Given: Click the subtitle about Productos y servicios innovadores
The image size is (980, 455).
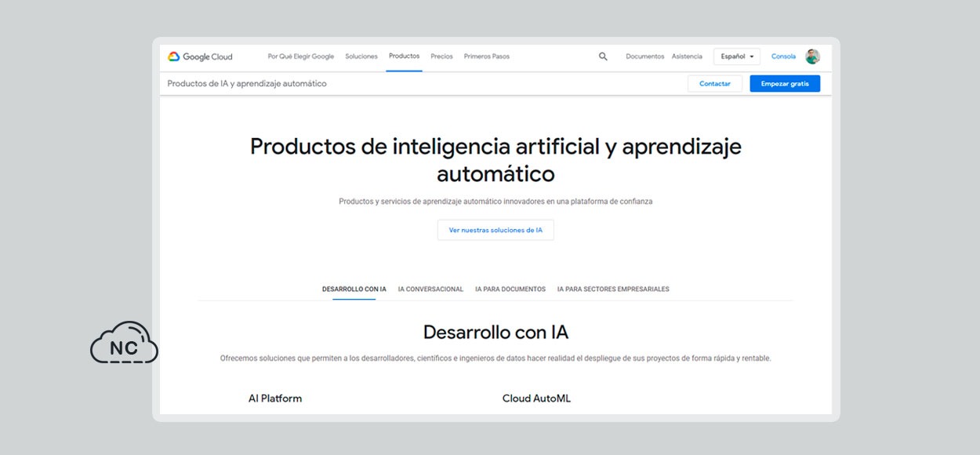Looking at the screenshot, I should point(495,202).
